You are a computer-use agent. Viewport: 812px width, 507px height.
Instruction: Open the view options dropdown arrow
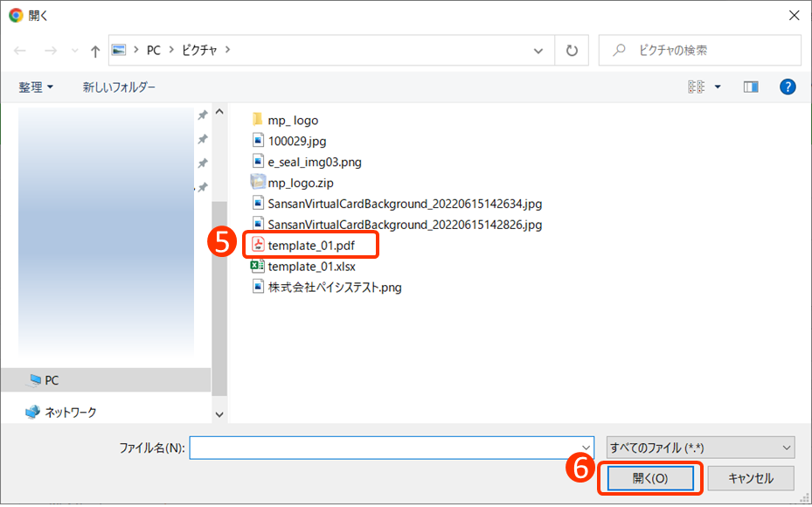point(718,87)
